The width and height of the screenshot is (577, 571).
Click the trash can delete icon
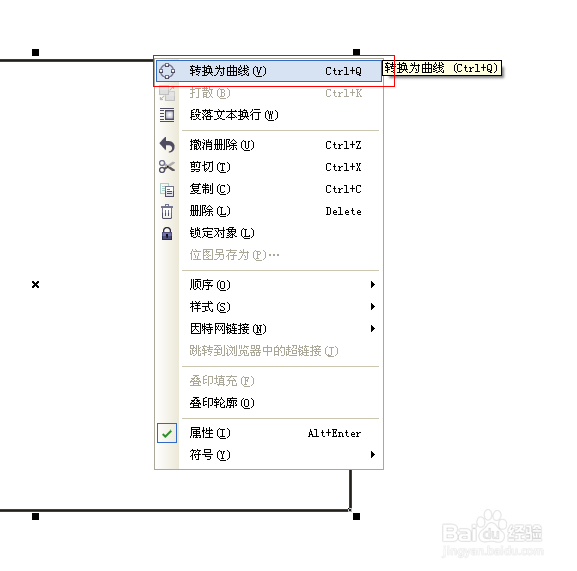(167, 212)
